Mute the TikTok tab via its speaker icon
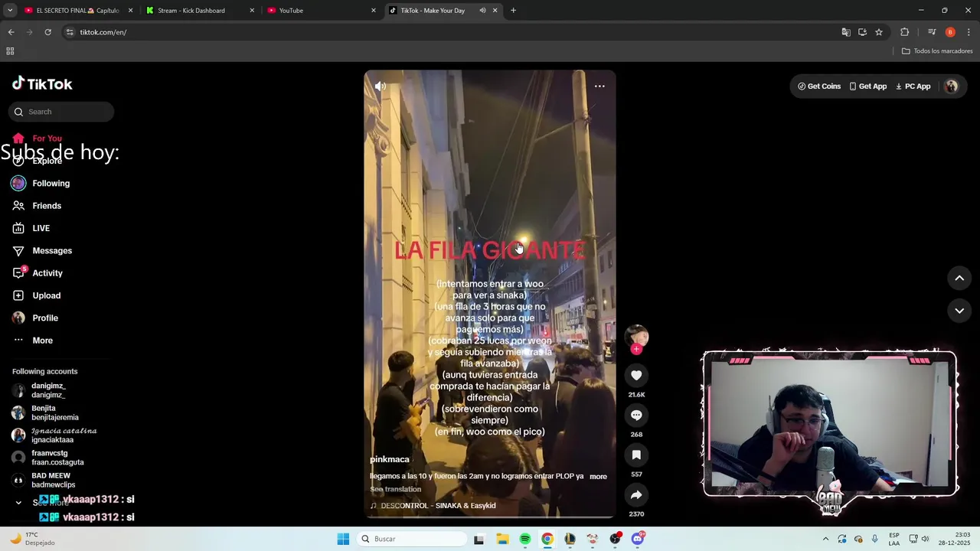Viewport: 980px width, 551px height. point(482,11)
